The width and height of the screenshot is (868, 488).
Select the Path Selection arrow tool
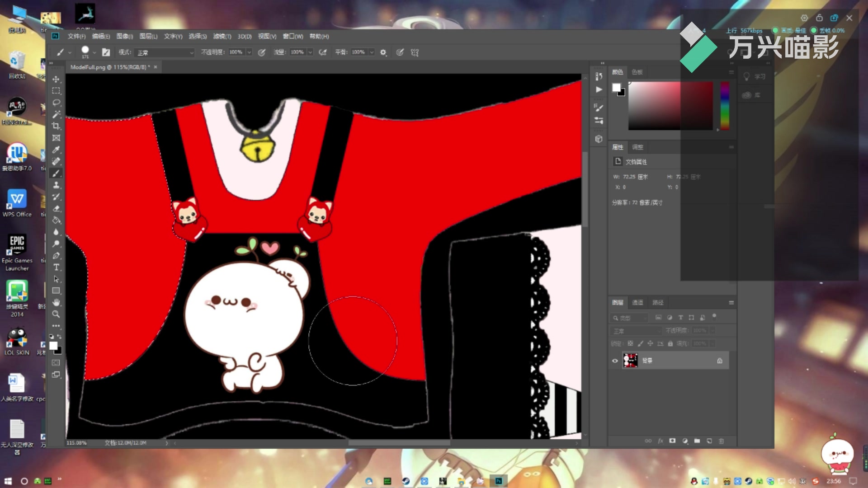tap(56, 279)
